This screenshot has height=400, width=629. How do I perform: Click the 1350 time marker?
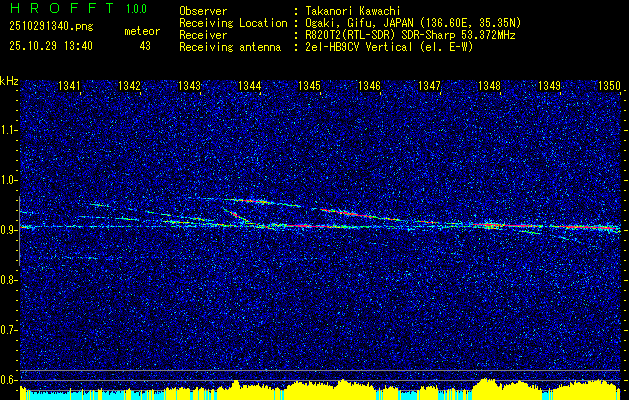609,86
